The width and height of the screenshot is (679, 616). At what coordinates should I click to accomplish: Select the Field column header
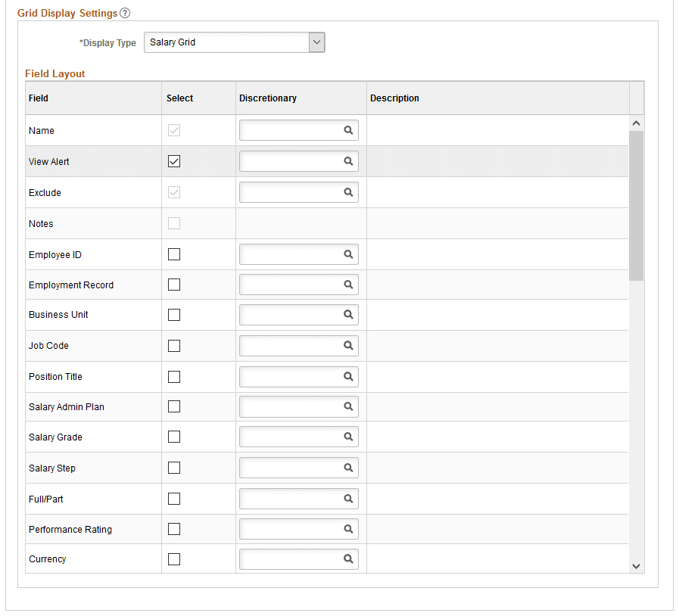[39, 98]
